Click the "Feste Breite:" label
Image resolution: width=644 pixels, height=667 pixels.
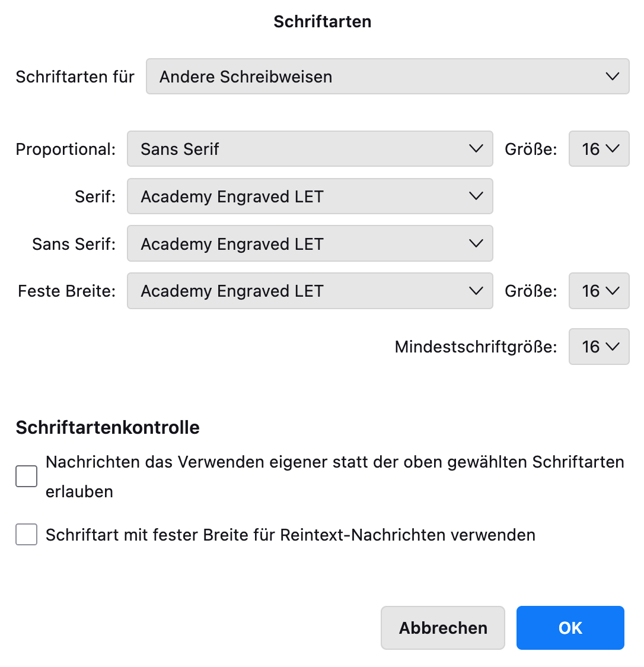pos(67,291)
